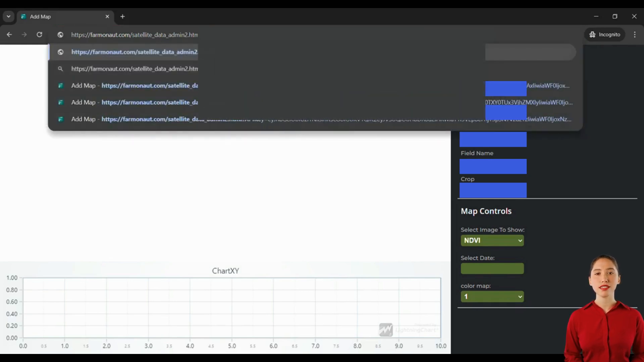Select the Add Map browser tab

65,16
